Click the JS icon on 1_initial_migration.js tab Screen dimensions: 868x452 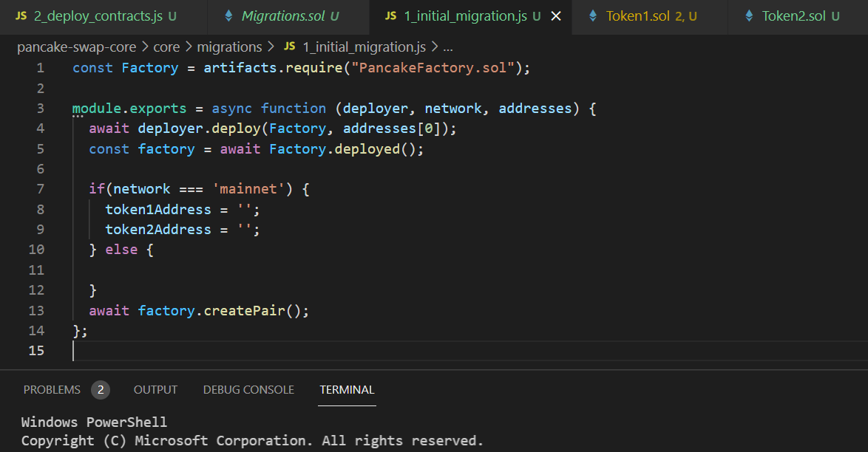[x=391, y=16]
